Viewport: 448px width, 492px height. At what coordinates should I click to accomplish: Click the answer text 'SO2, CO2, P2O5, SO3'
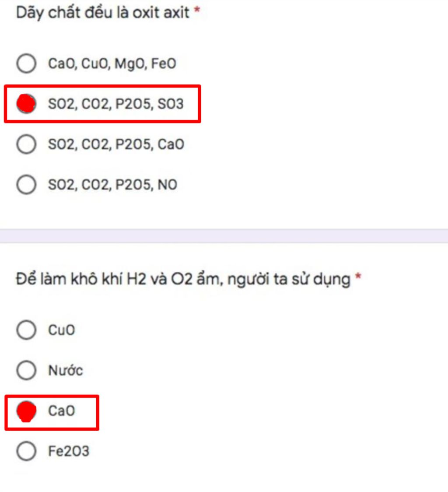coord(116,104)
